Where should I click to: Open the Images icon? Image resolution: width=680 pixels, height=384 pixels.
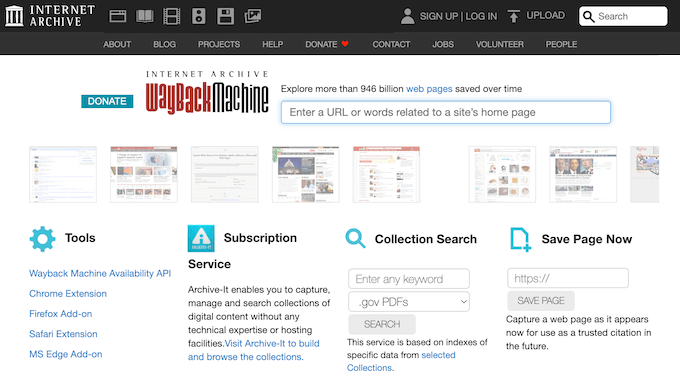(x=252, y=16)
